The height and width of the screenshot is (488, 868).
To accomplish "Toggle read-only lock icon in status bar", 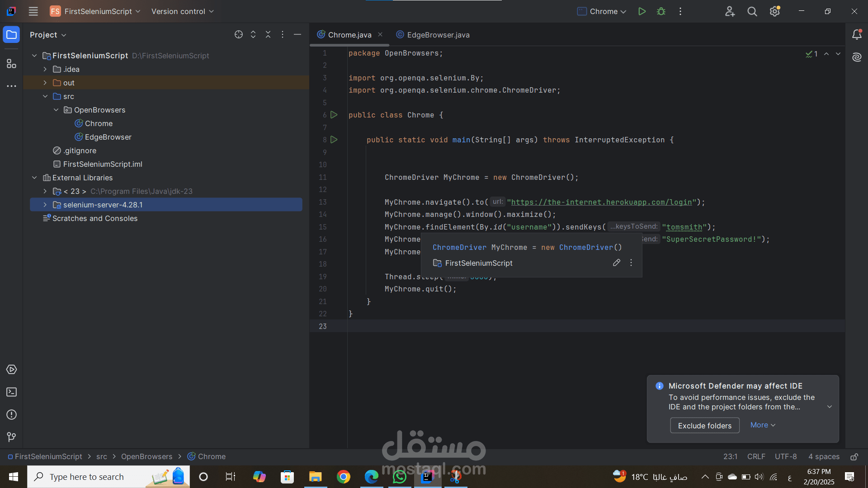I will point(854,457).
